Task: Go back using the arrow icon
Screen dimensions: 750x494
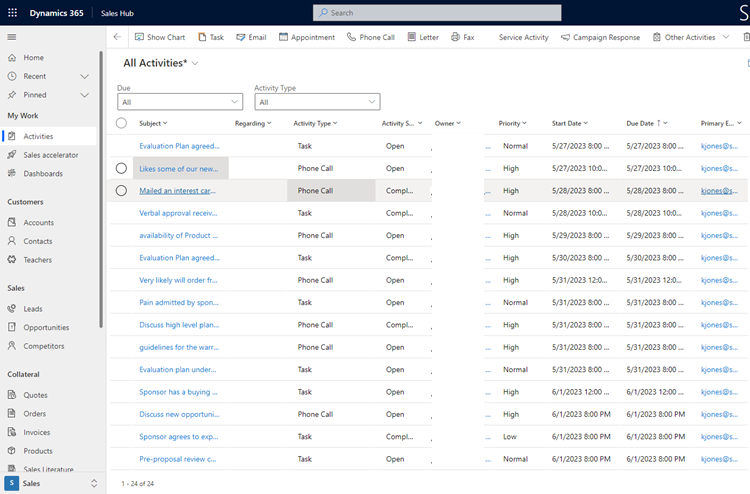Action: pos(117,37)
